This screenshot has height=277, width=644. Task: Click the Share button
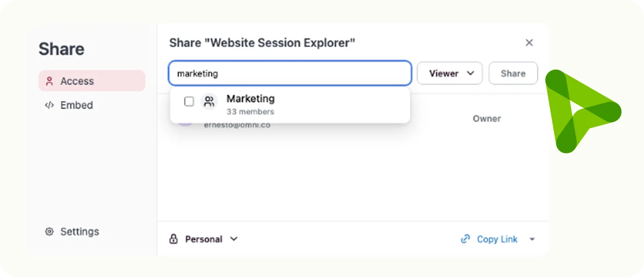[513, 73]
